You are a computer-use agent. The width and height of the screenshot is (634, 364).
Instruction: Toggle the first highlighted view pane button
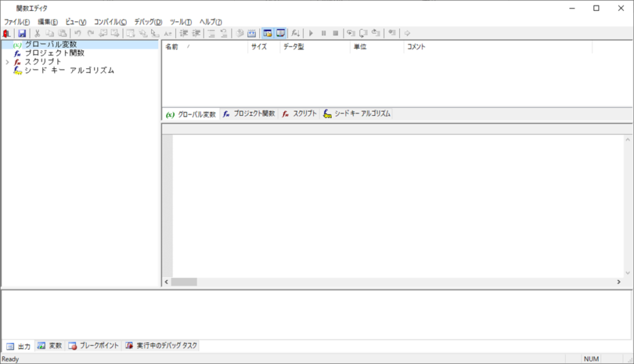pos(267,33)
